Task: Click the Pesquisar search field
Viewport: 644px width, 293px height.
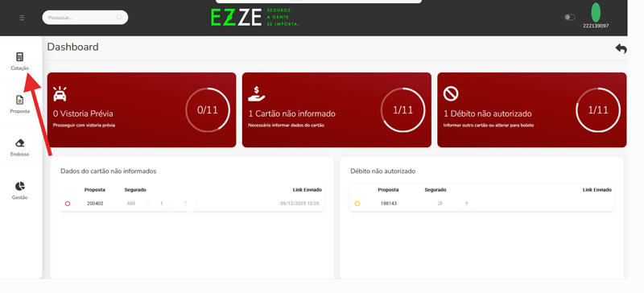Action: pos(85,18)
